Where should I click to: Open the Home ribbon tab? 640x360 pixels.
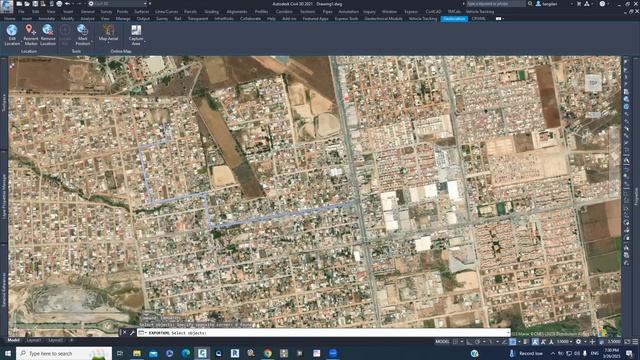[x=9, y=18]
